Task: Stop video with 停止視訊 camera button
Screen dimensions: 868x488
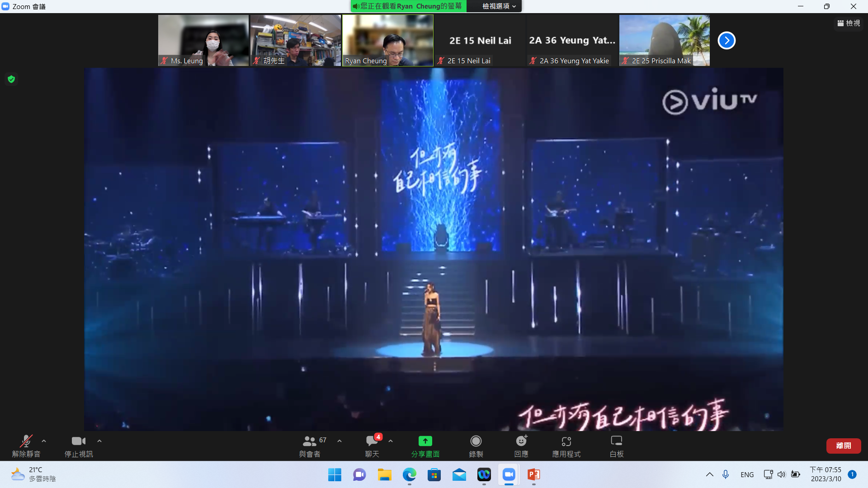Action: pos(78,441)
